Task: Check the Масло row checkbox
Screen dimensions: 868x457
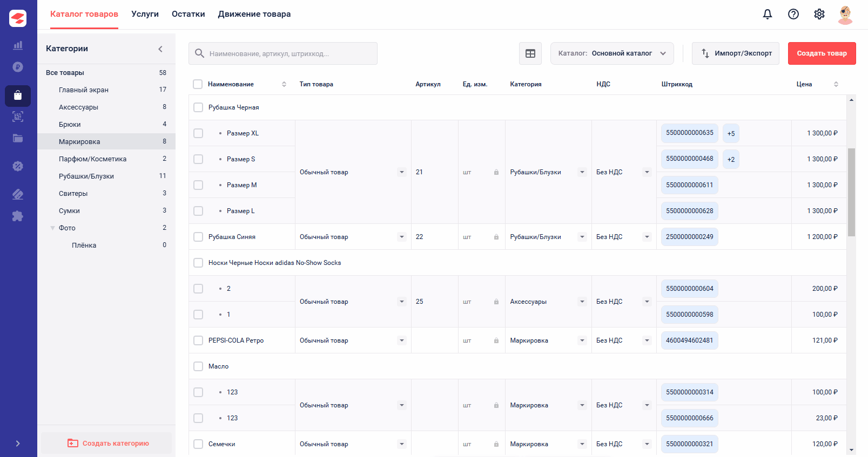Action: 198,366
